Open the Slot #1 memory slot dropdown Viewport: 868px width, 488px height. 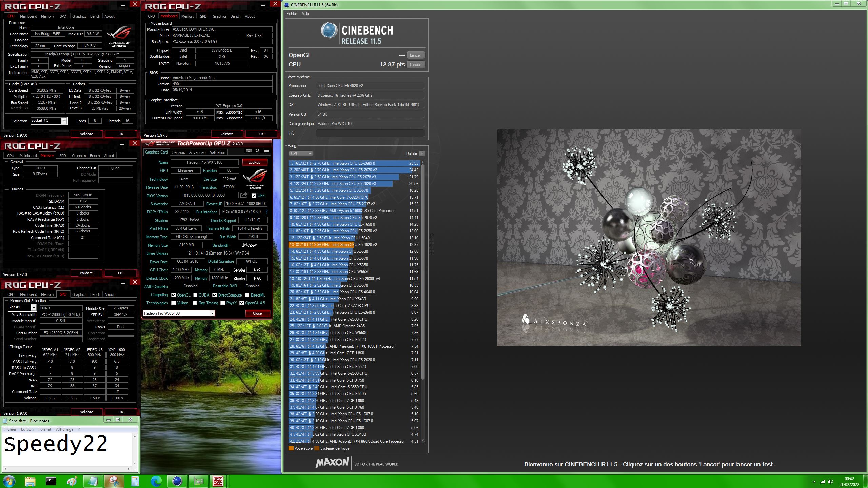pos(22,307)
